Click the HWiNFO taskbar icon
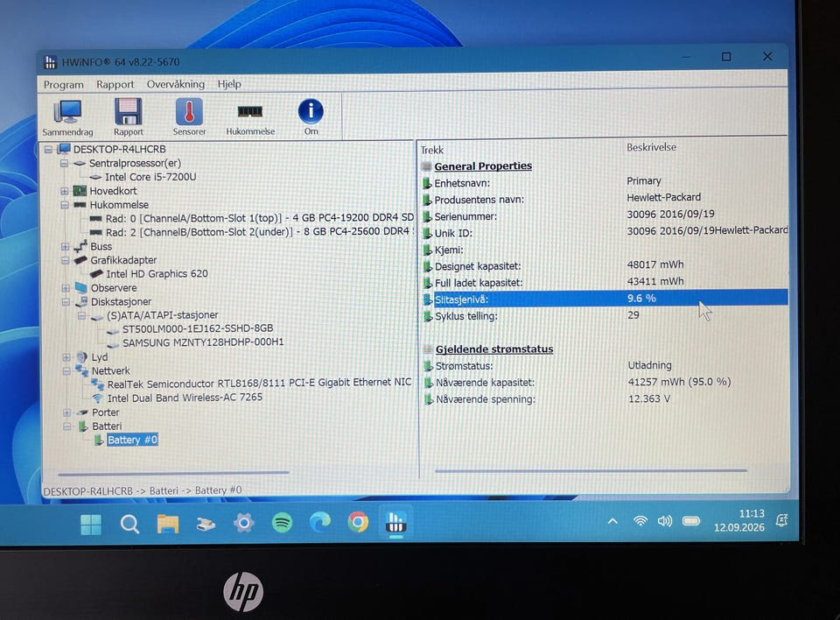The height and width of the screenshot is (620, 840). (395, 522)
